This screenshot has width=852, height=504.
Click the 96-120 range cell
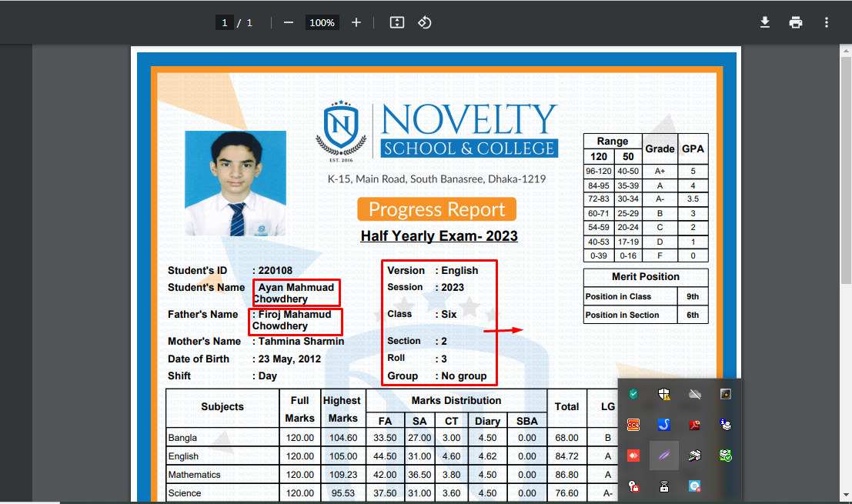599,171
